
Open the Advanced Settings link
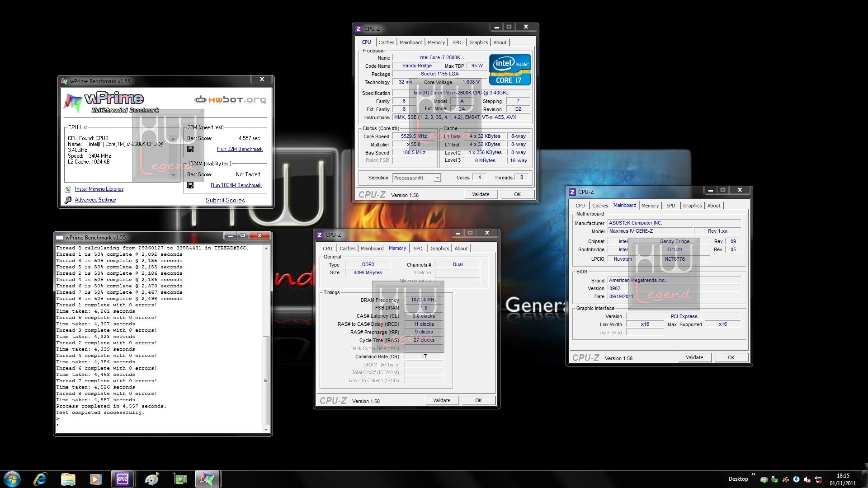(95, 200)
